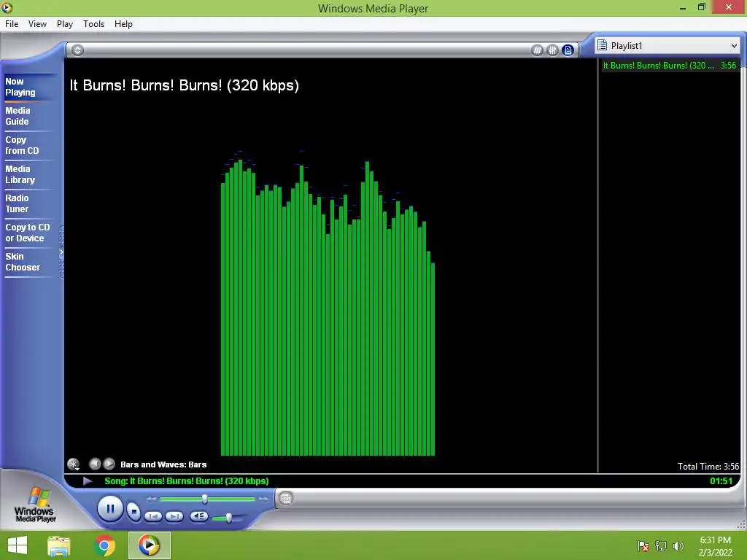Viewport: 747px width, 560px height.
Task: Open the File menu
Action: coord(12,24)
